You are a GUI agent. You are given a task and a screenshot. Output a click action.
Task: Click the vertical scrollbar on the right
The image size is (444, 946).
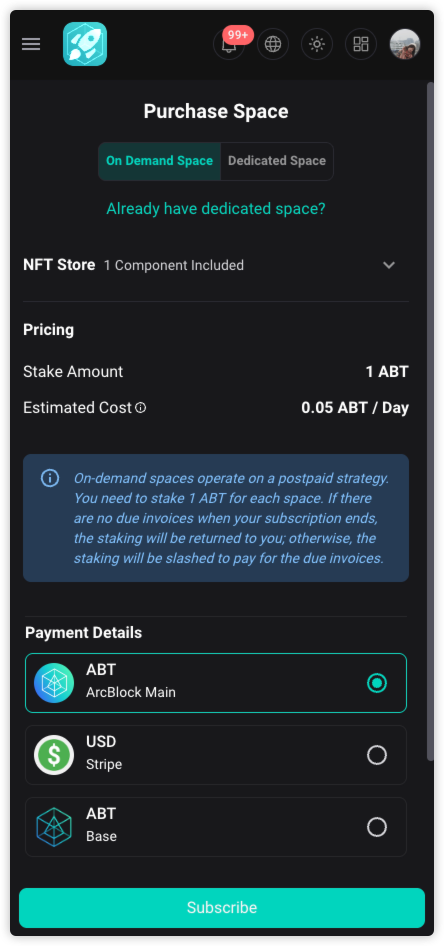(430, 421)
